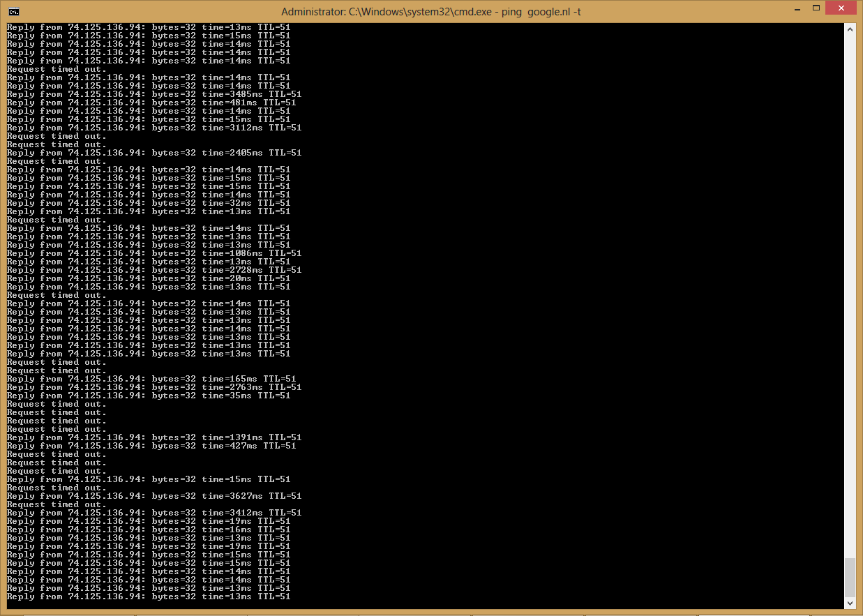The width and height of the screenshot is (863, 616).
Task: Open the cmd.exe system menu icon
Action: click(13, 11)
